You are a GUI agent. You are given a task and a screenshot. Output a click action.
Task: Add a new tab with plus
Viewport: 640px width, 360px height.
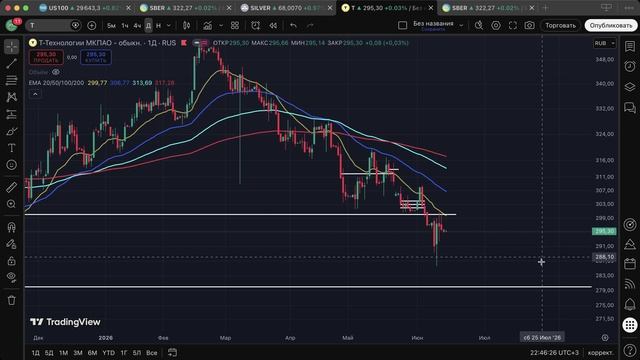(x=545, y=8)
